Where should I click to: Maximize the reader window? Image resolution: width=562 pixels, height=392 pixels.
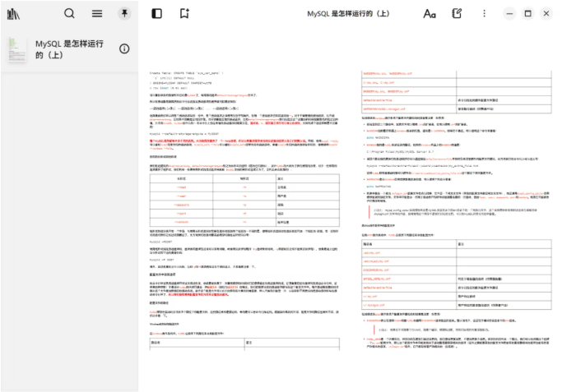[x=528, y=14]
